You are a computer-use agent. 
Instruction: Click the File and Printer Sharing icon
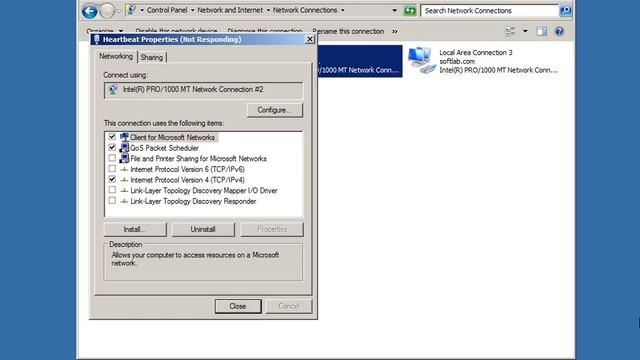[x=124, y=158]
